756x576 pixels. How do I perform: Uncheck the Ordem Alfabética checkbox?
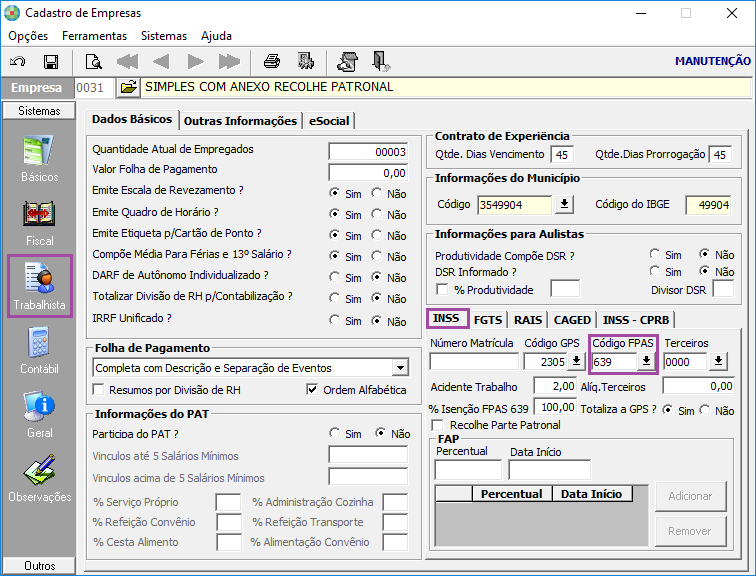point(313,390)
